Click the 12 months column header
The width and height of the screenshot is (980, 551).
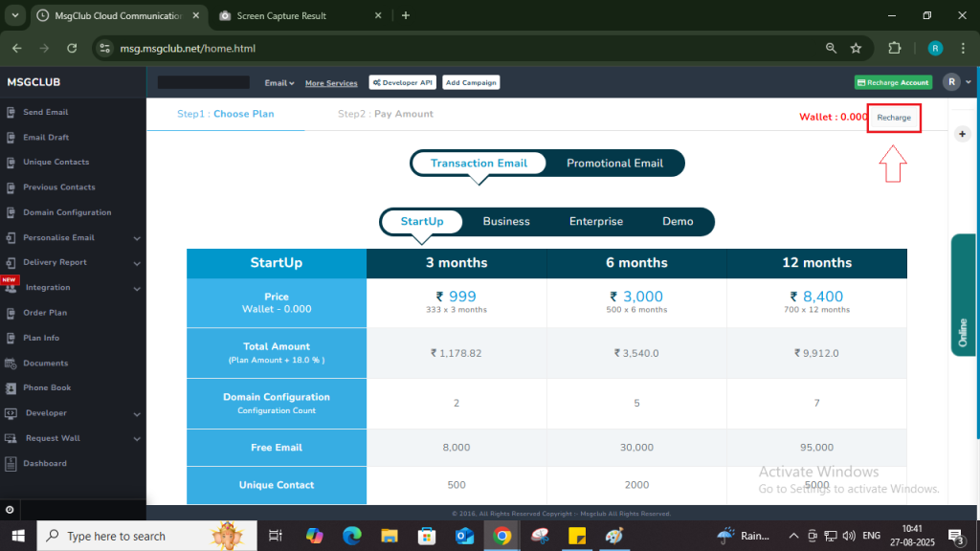click(x=817, y=263)
